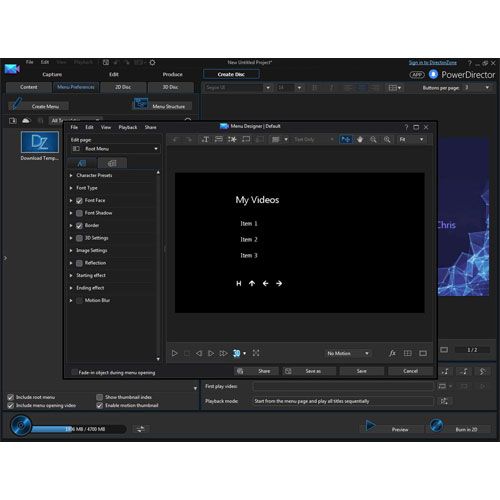
Task: Redo action in Menu Designer
Action: click(189, 139)
